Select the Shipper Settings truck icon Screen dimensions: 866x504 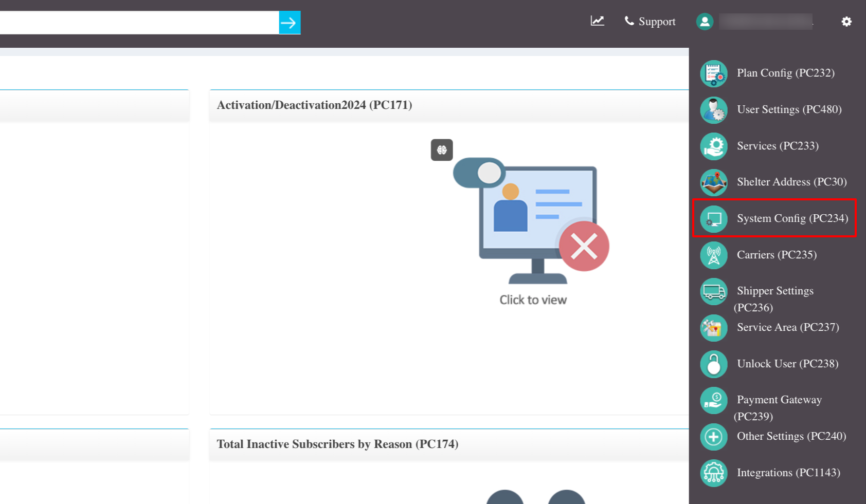713,291
